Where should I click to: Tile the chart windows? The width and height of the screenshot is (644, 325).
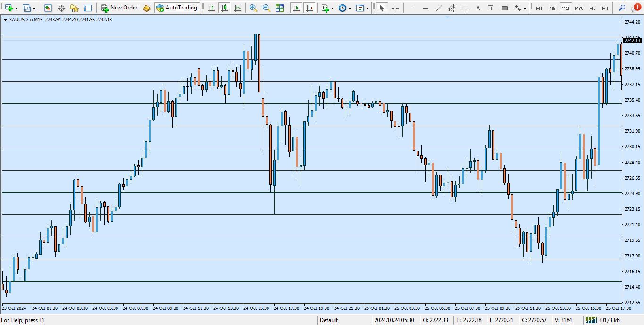(x=280, y=8)
